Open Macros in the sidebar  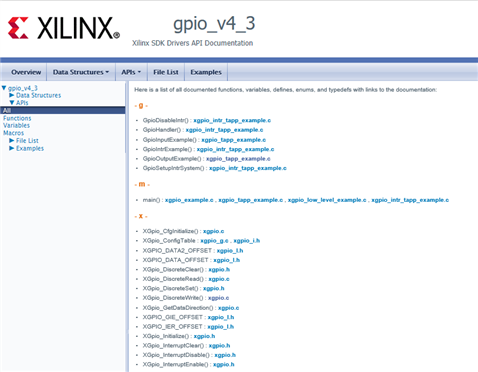pyautogui.click(x=13, y=133)
